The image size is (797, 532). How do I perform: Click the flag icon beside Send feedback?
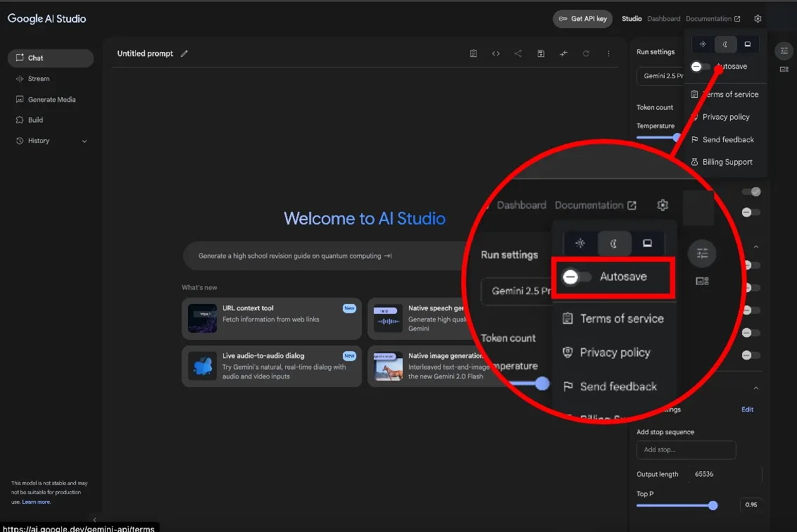(694, 139)
